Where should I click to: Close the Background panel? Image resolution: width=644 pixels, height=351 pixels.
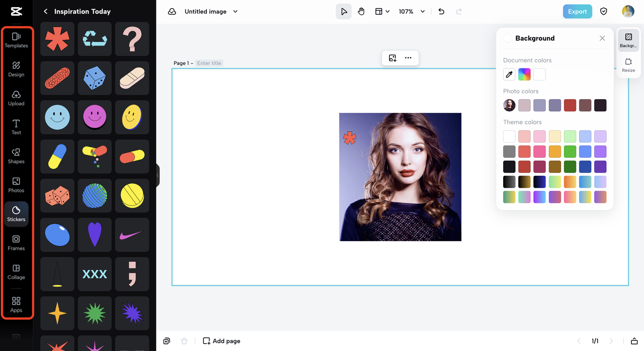click(602, 38)
